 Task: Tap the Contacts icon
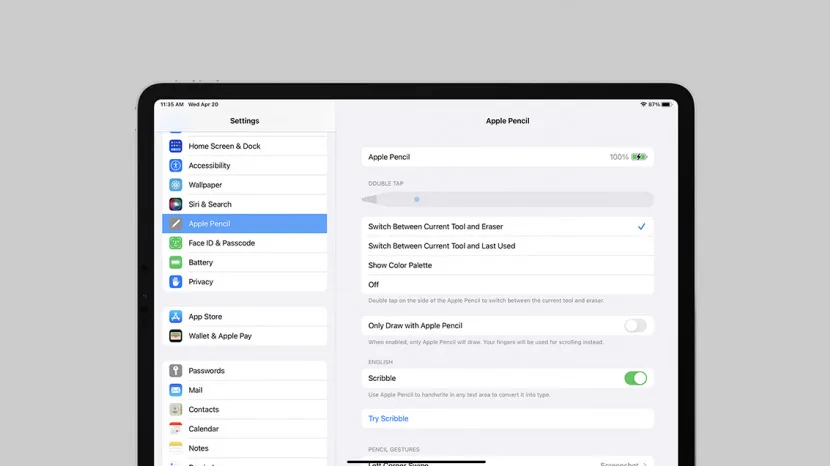point(176,409)
